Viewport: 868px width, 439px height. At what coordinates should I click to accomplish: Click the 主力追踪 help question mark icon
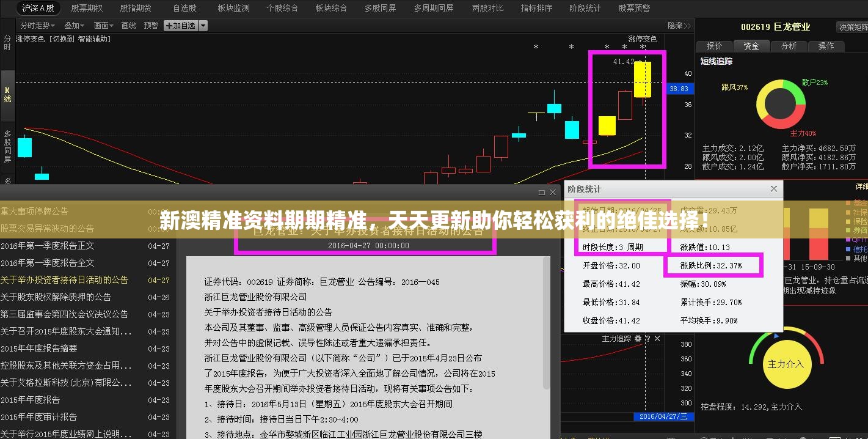coord(648,338)
